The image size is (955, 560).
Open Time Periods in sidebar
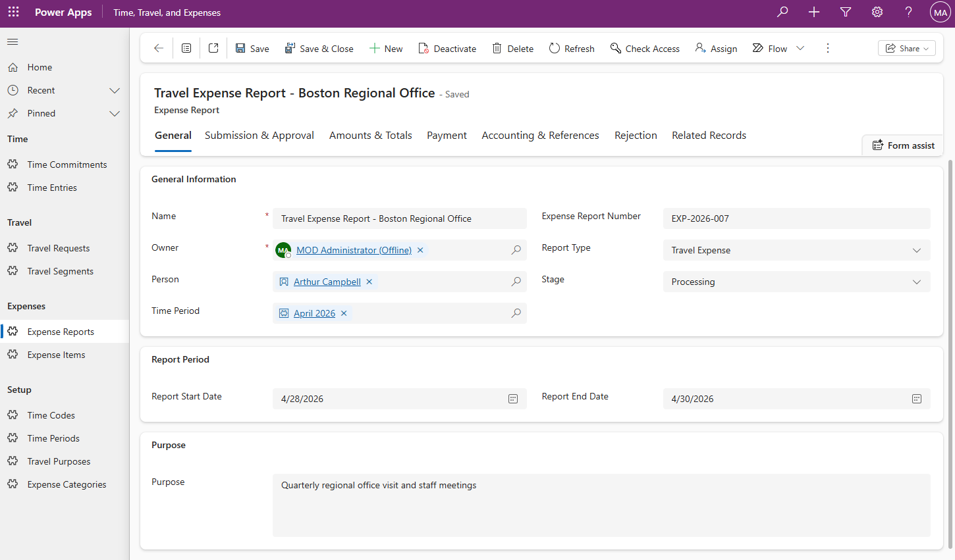(65, 438)
